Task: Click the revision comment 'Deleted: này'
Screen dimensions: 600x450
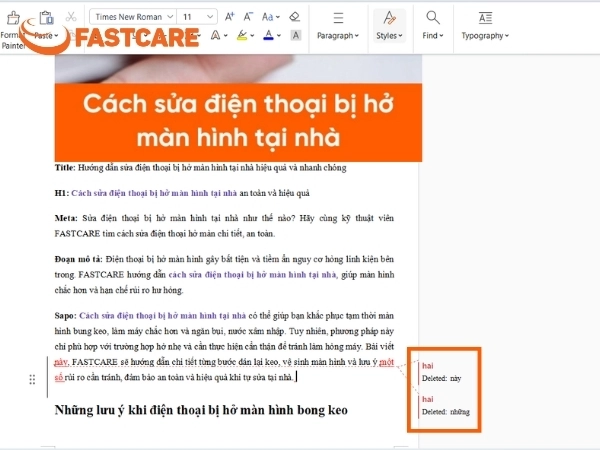Action: [x=441, y=378]
